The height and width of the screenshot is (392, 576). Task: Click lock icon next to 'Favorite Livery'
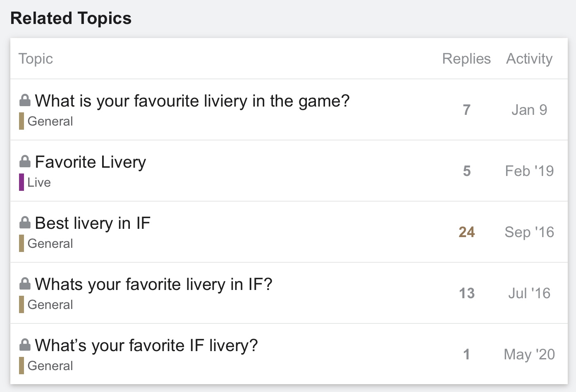[x=25, y=162]
